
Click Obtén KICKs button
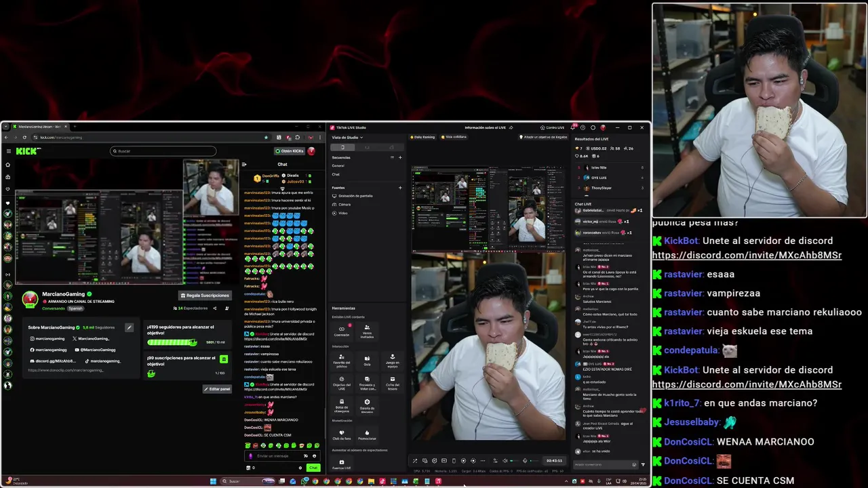pyautogui.click(x=290, y=151)
